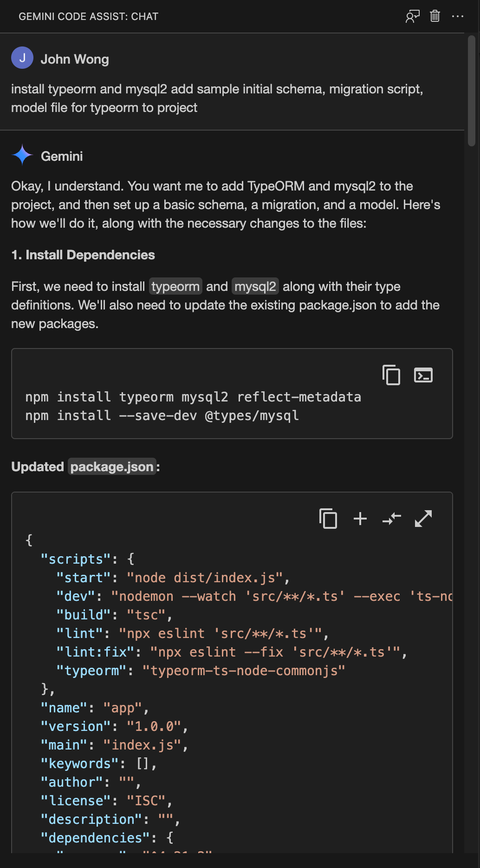Click the package.json inline file label
The image size is (480, 868).
pos(112,467)
